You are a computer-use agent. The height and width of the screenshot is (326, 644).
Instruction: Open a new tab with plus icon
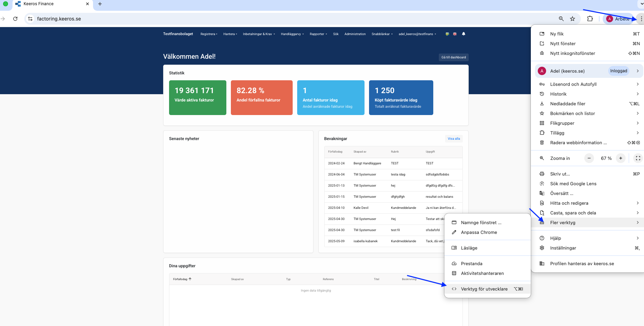coord(100,4)
